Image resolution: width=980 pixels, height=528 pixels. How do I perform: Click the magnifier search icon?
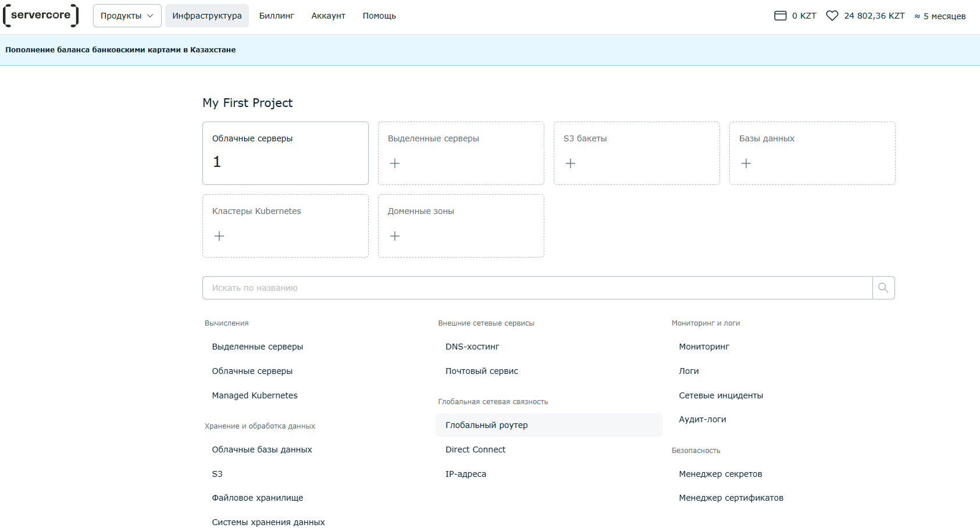[x=883, y=288]
